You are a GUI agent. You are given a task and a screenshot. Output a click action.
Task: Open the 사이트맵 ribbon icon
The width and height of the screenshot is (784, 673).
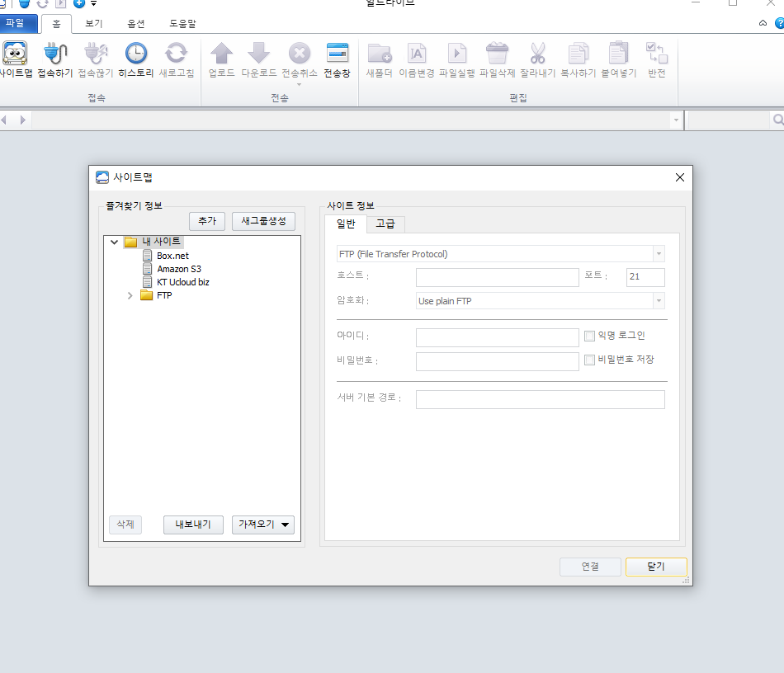pyautogui.click(x=15, y=54)
